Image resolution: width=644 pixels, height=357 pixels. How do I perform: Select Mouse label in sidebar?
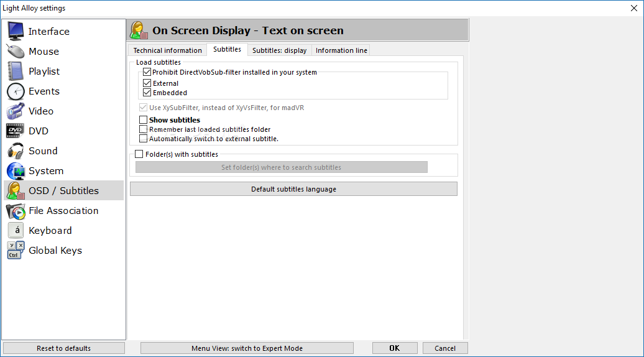44,52
